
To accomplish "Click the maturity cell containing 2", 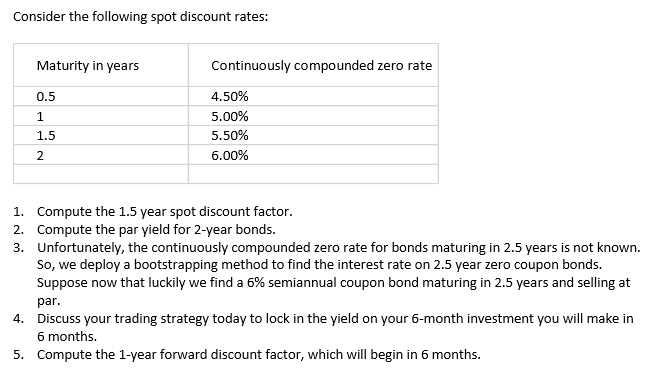I will point(101,155).
